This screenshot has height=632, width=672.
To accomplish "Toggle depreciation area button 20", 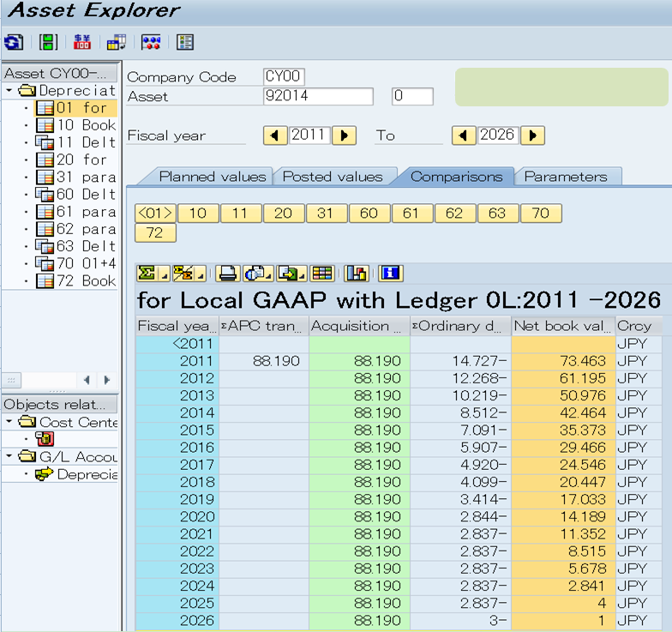I will click(284, 213).
